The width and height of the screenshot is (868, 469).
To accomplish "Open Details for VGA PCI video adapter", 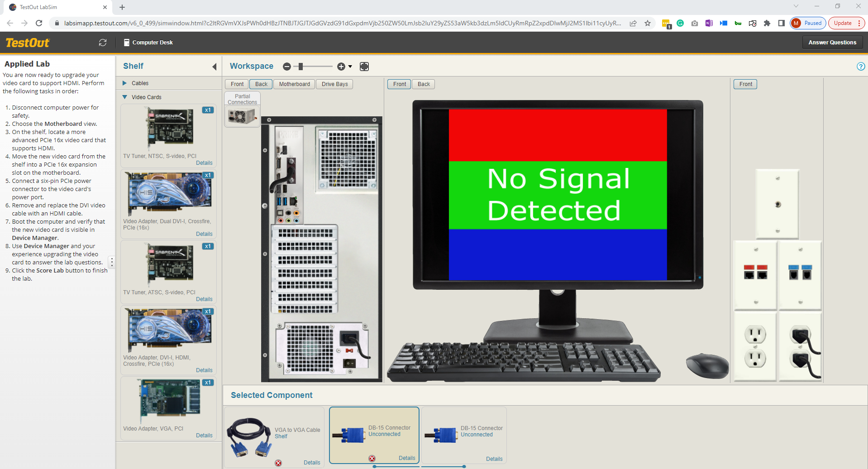I will click(x=204, y=435).
